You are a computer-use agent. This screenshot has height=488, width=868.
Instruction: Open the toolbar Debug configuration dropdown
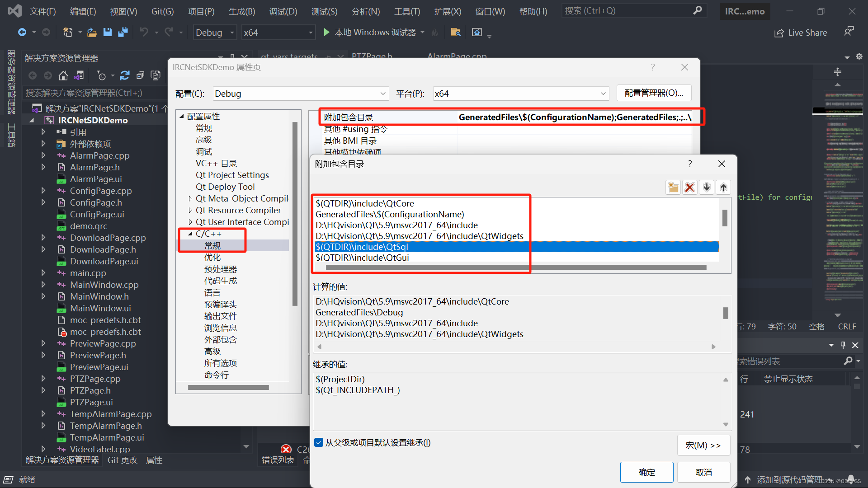click(x=215, y=33)
